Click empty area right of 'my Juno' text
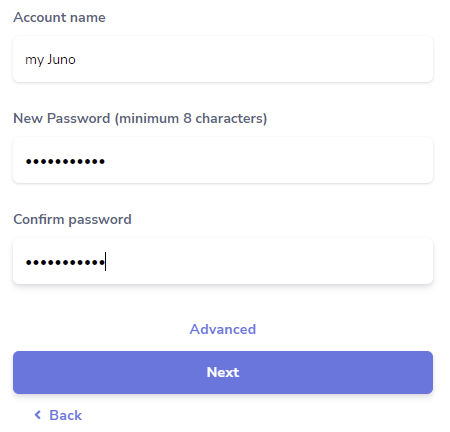 coord(253,59)
